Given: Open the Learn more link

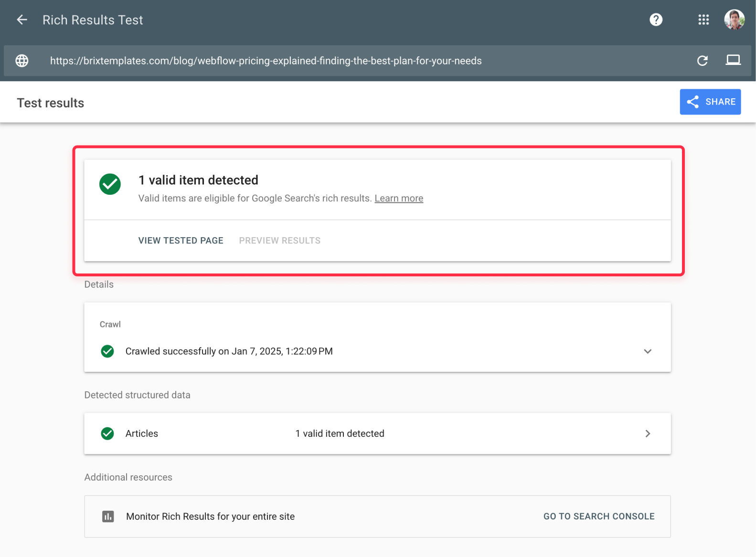Looking at the screenshot, I should [x=399, y=198].
